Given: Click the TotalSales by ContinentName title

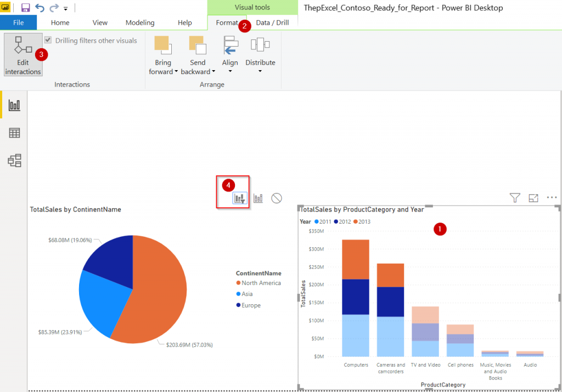Looking at the screenshot, I should coord(75,209).
